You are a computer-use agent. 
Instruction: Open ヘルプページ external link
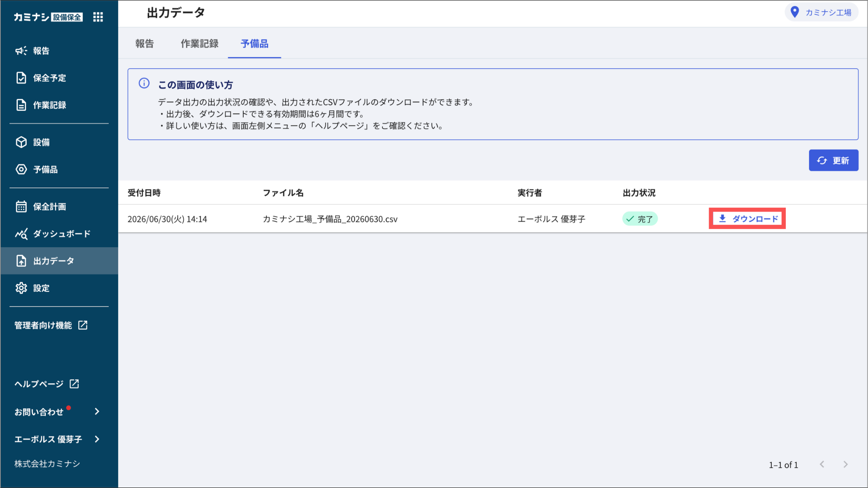(47, 384)
